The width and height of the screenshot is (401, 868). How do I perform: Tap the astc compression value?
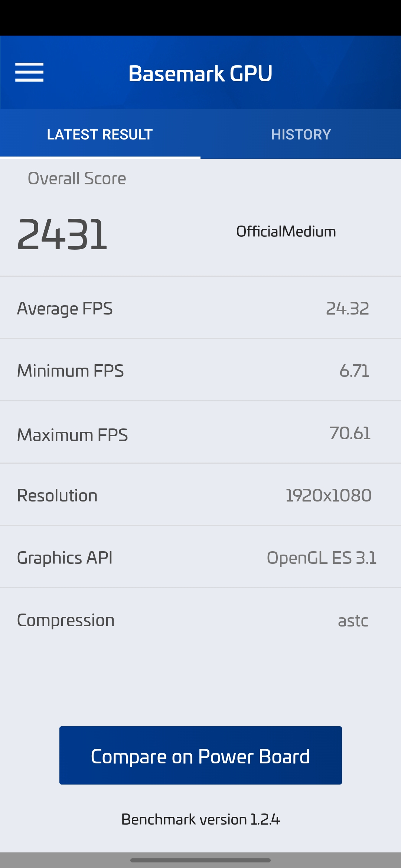click(353, 621)
